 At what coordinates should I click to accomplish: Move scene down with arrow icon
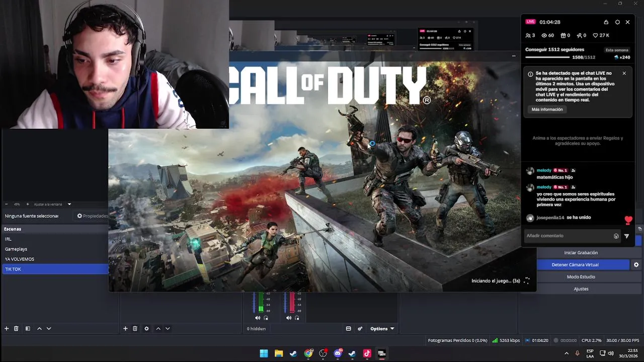(x=49, y=328)
